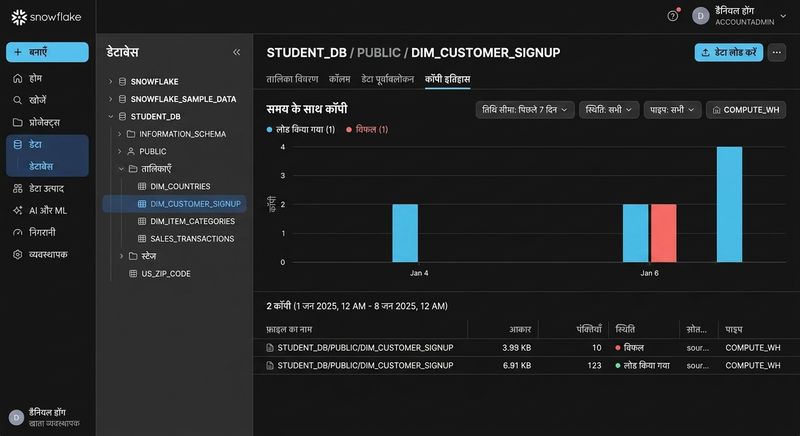
Task: Sort by पंक्तियाँ column header
Action: coord(589,329)
